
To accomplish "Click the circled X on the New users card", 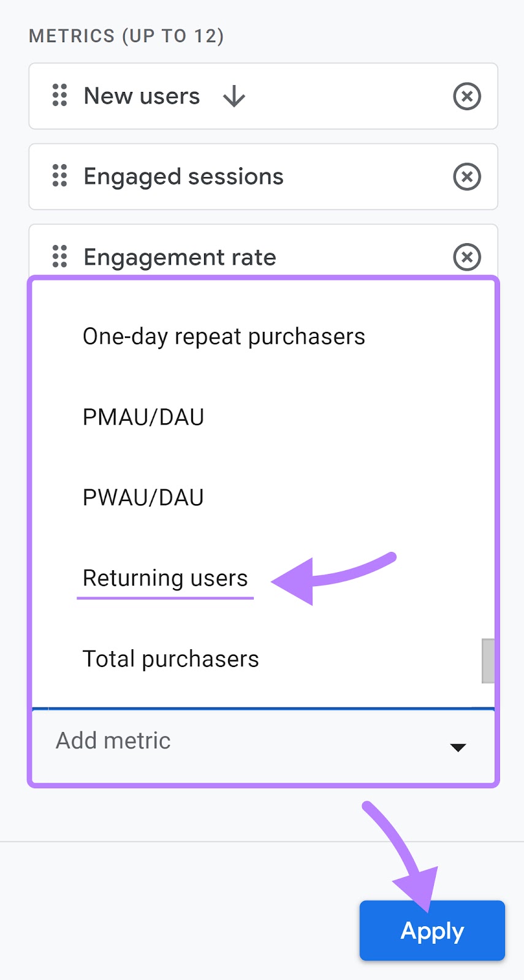I will [467, 96].
